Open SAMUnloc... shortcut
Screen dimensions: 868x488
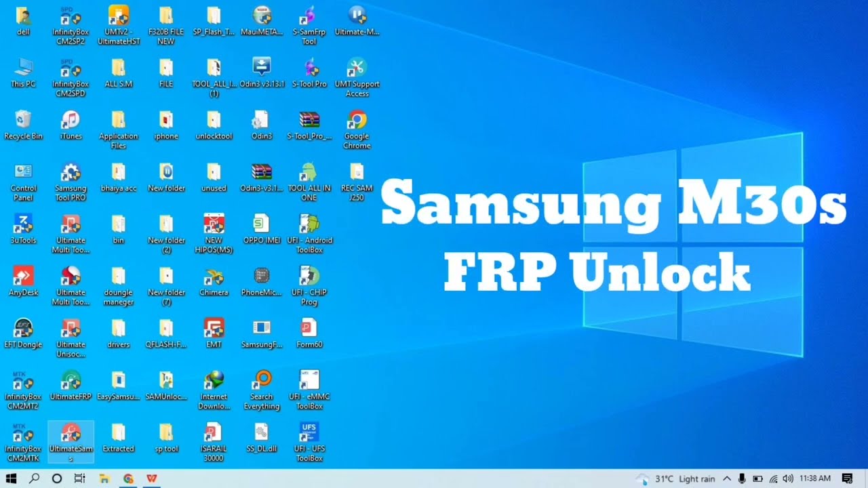[x=166, y=385]
